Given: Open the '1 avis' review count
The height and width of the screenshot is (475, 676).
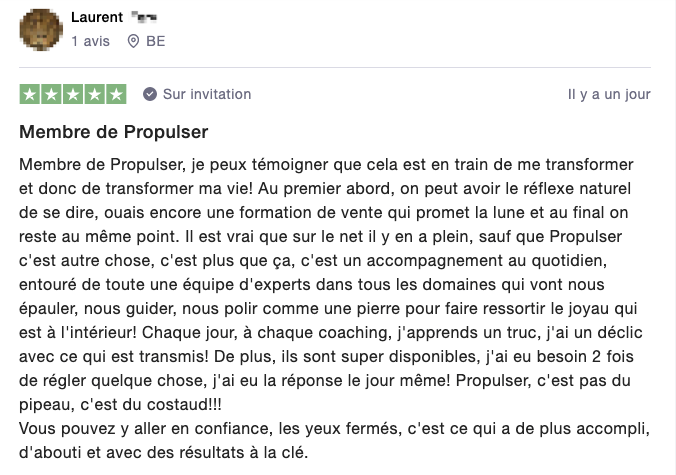Looking at the screenshot, I should pos(91,41).
